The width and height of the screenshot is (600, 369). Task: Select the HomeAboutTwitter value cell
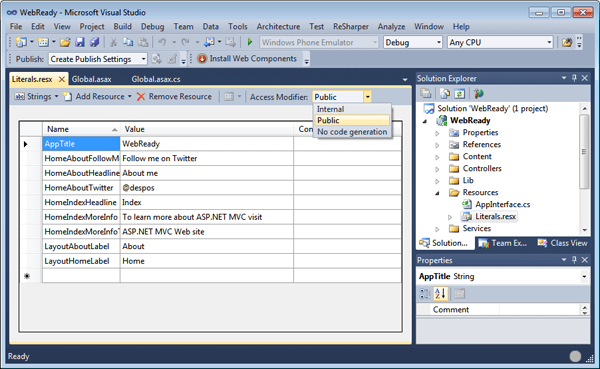point(207,188)
